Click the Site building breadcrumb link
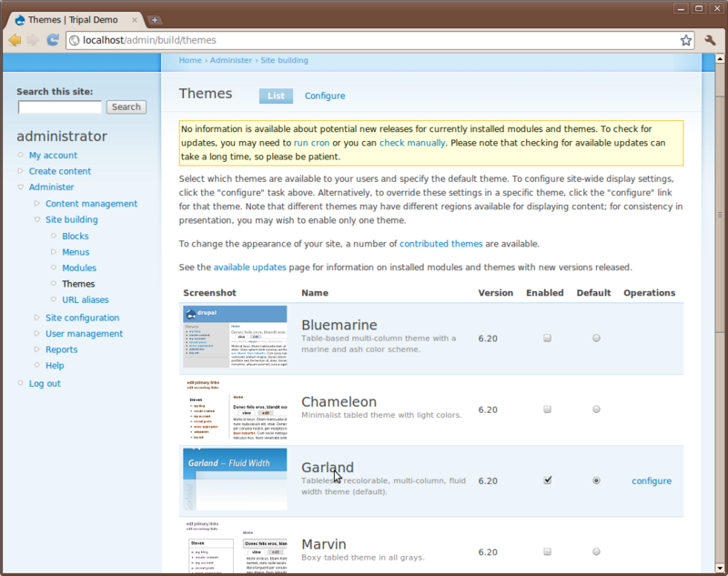This screenshot has height=576, width=728. (x=284, y=60)
